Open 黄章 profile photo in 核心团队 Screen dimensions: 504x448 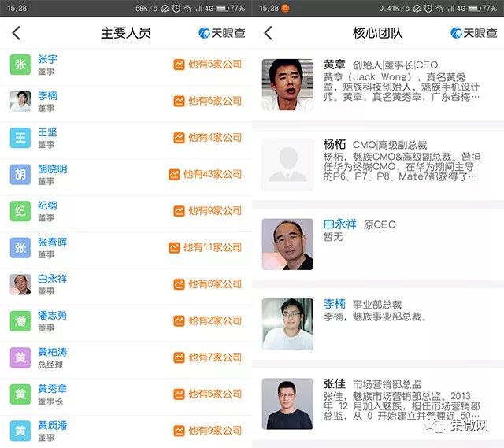coord(287,85)
